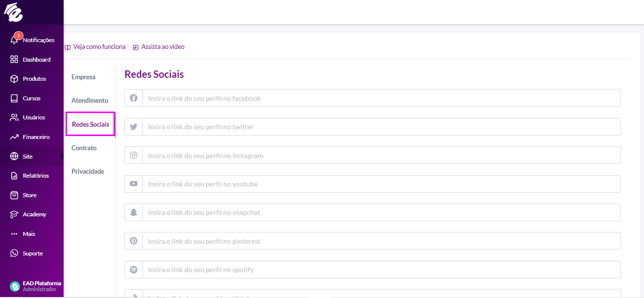Open Produtos in sidebar
Viewport: 644px width, 298px height.
point(32,79)
